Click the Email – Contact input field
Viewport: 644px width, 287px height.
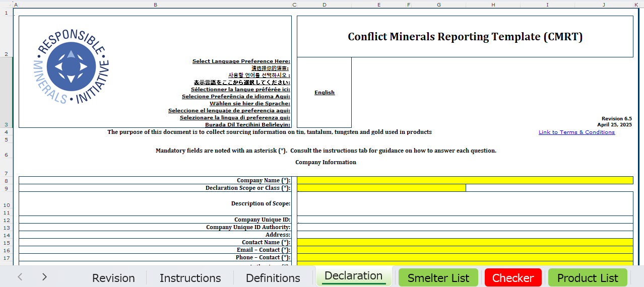point(465,250)
